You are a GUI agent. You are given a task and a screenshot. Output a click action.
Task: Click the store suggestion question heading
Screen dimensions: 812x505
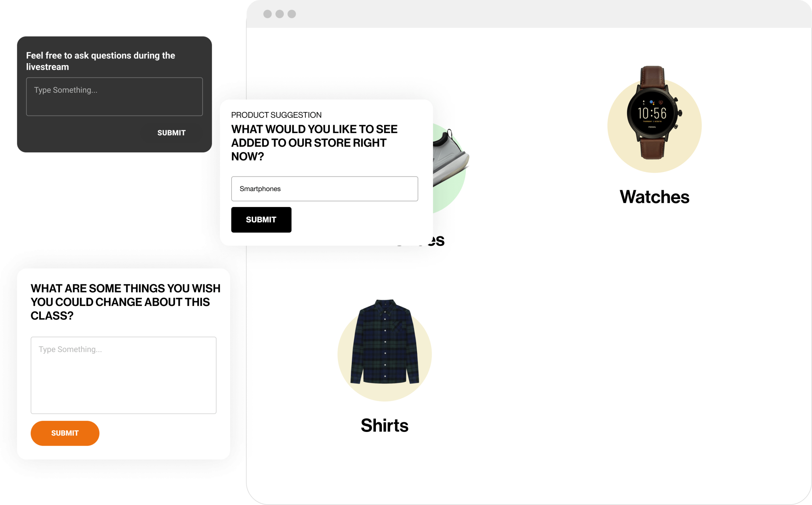coord(314,143)
